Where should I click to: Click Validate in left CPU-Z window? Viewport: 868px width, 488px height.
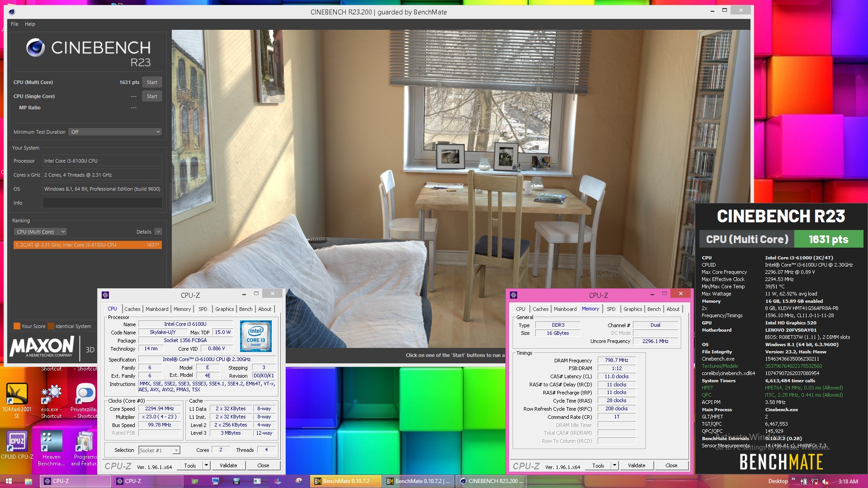[228, 465]
